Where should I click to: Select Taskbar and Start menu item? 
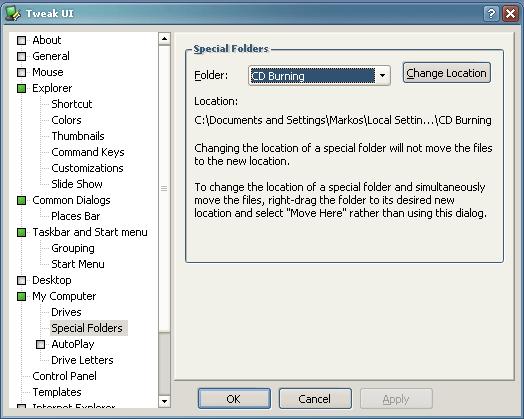coord(90,232)
